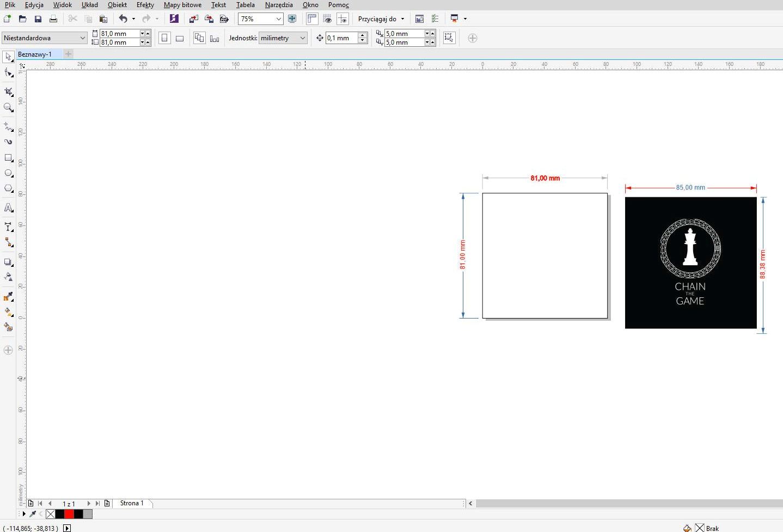The image size is (783, 532).
Task: Click the Beznazwy-1 document tab
Action: [x=35, y=54]
